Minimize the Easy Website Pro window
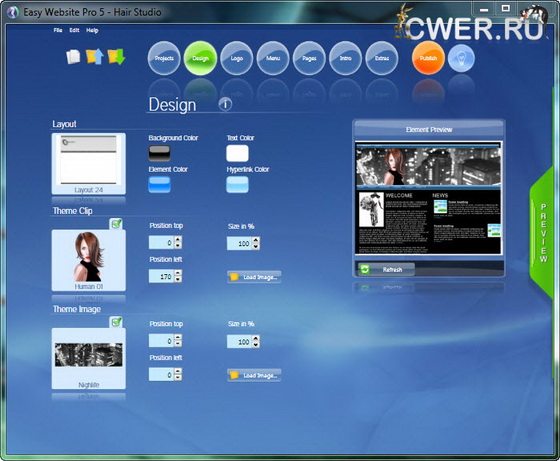The width and height of the screenshot is (560, 461). [x=484, y=10]
